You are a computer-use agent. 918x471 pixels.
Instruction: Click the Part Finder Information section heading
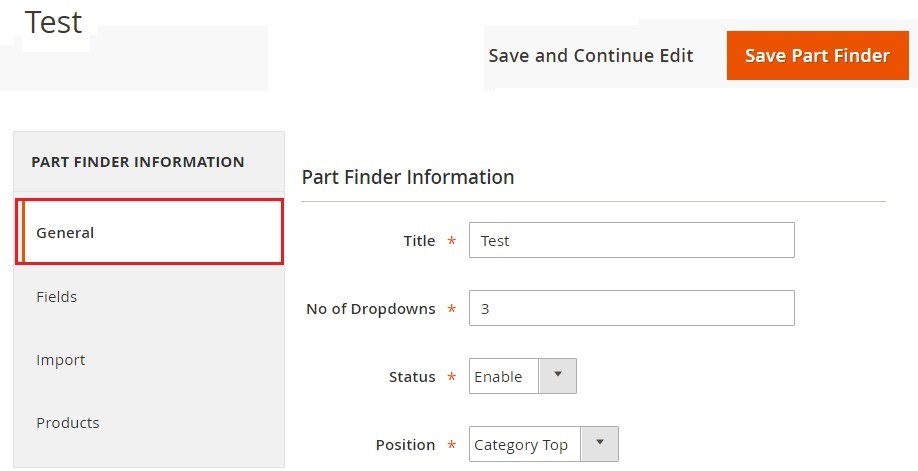tap(408, 177)
